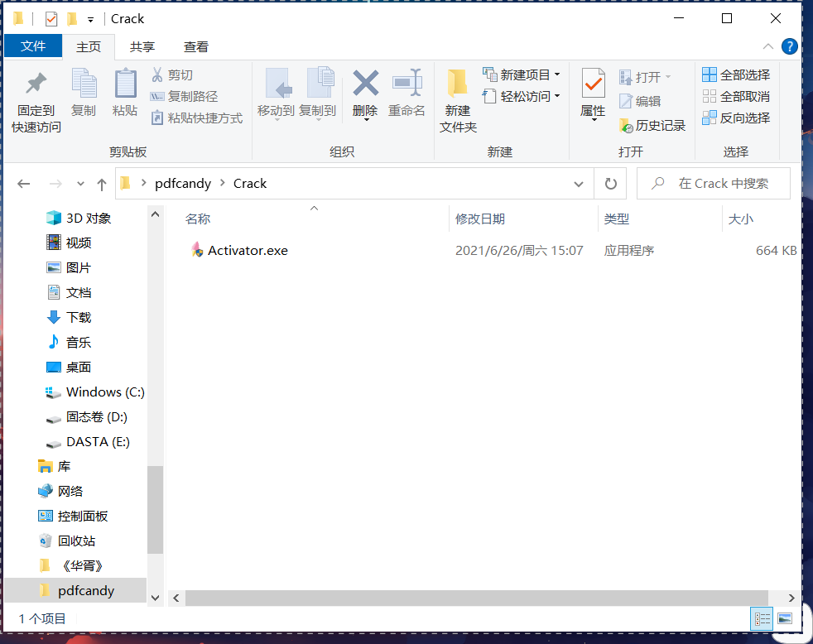Select 固态卷 (D:) drive
Image resolution: width=813 pixels, height=644 pixels.
pyautogui.click(x=87, y=417)
